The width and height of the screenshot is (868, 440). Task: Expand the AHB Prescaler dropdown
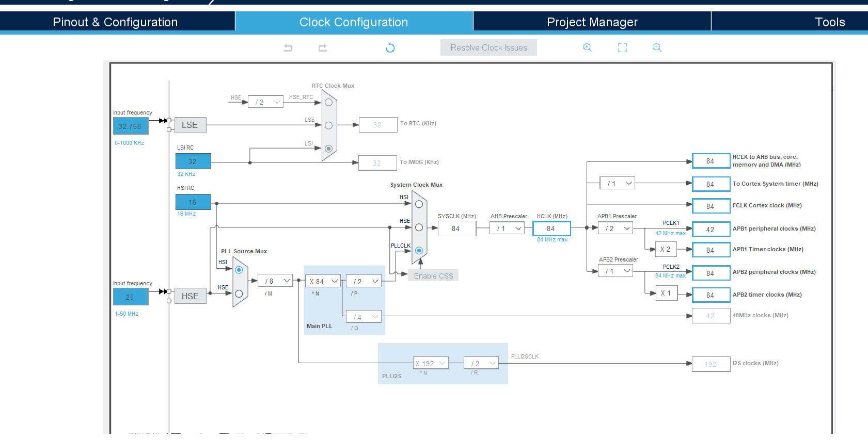[x=507, y=228]
